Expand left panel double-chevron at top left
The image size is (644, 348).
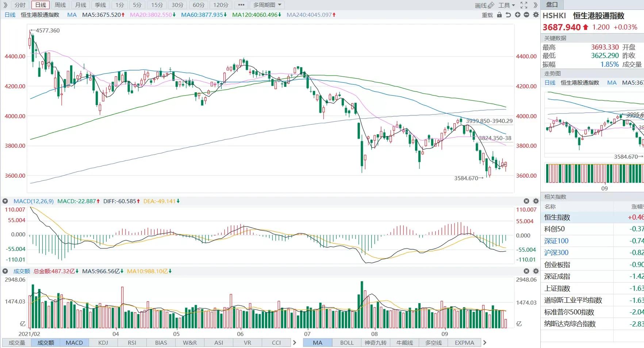click(x=5, y=5)
